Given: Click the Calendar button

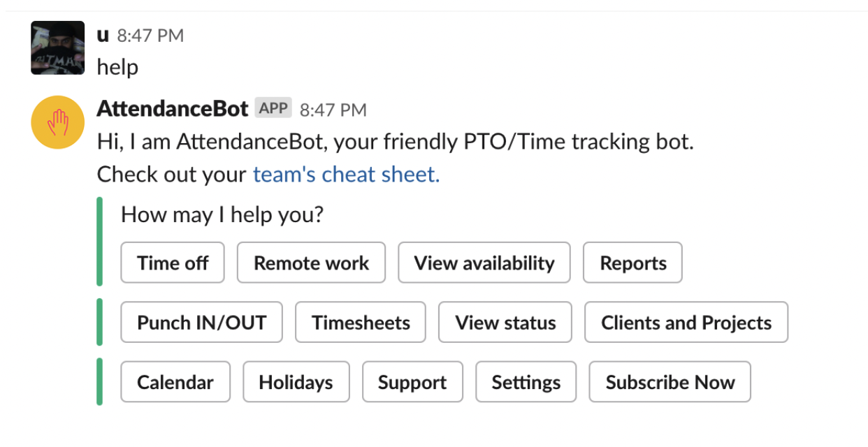Looking at the screenshot, I should click(175, 382).
